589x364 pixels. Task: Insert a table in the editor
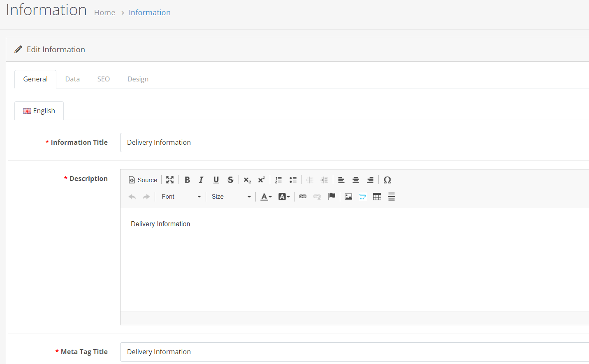point(377,197)
